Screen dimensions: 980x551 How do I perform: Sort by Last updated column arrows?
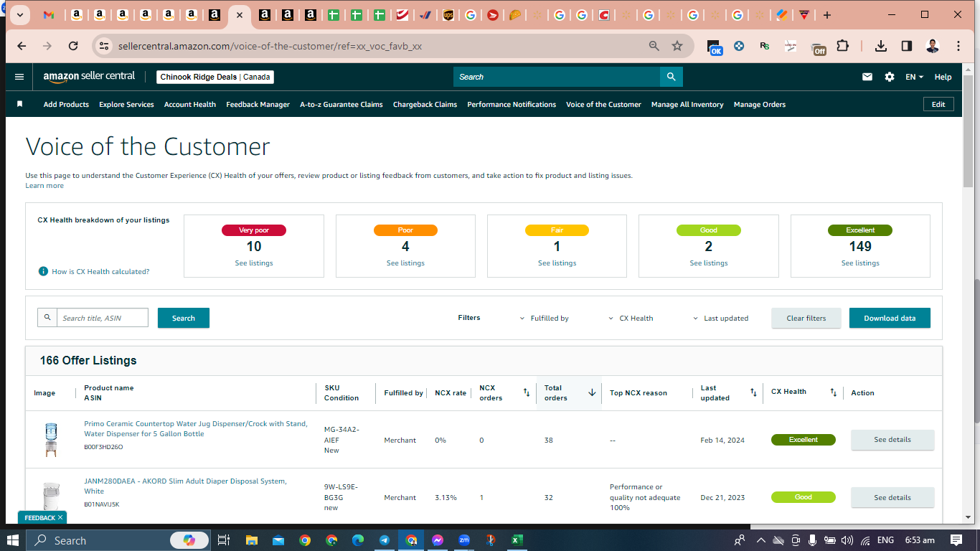coord(753,392)
